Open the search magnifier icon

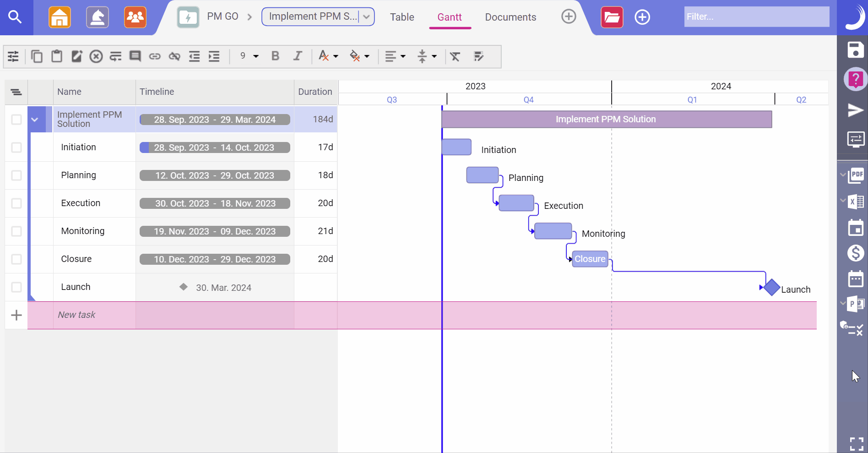point(16,17)
